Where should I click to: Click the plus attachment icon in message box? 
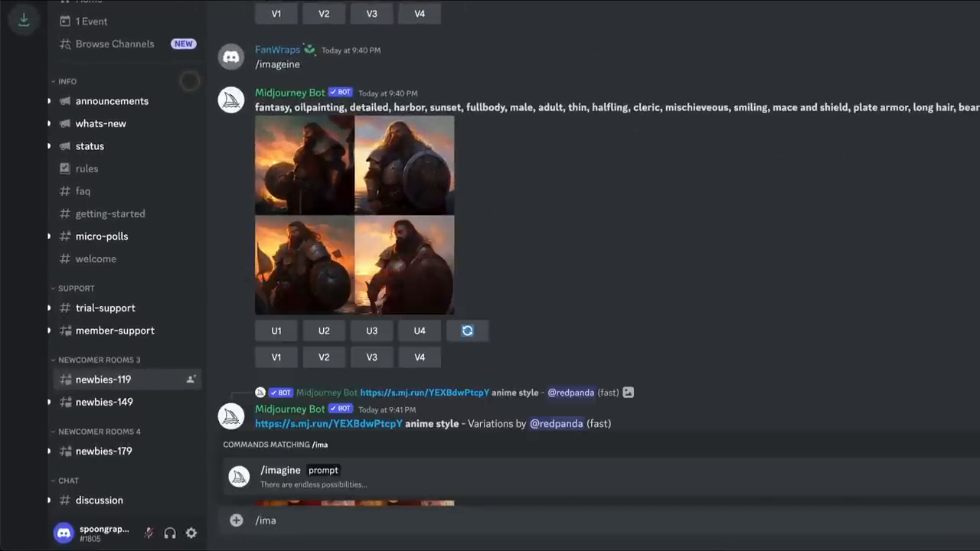point(237,520)
